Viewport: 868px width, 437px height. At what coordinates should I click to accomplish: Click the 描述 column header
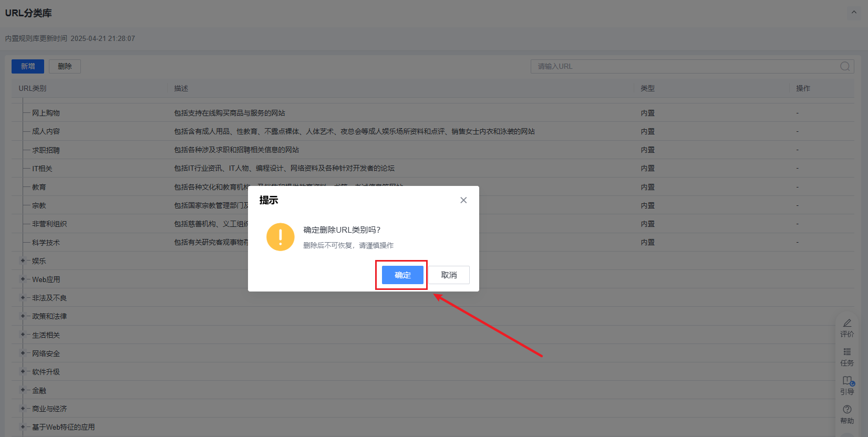coord(181,88)
